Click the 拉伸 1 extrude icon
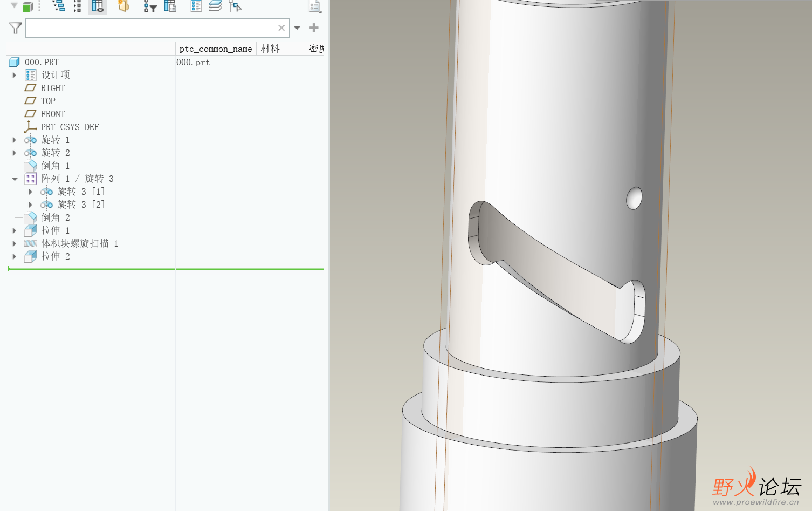 [31, 230]
